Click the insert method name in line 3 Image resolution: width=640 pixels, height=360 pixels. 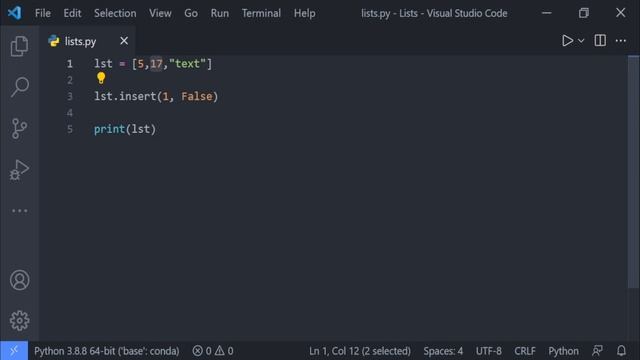[x=138, y=96]
